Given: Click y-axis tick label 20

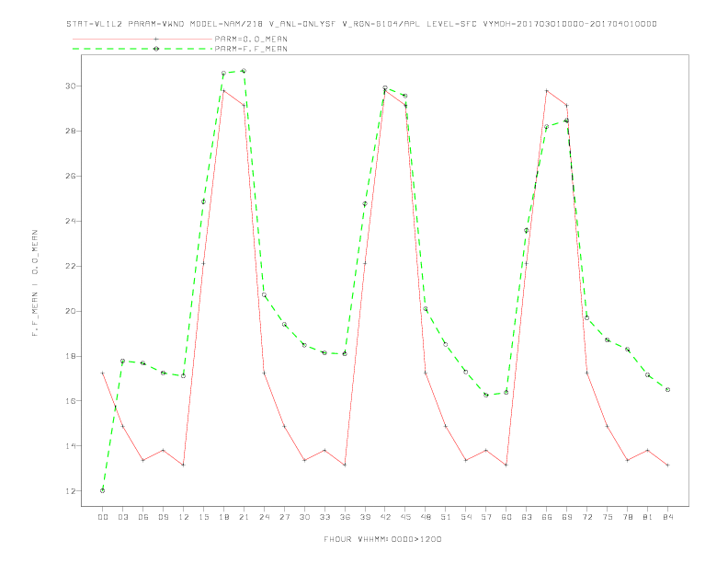Looking at the screenshot, I should pos(70,311).
